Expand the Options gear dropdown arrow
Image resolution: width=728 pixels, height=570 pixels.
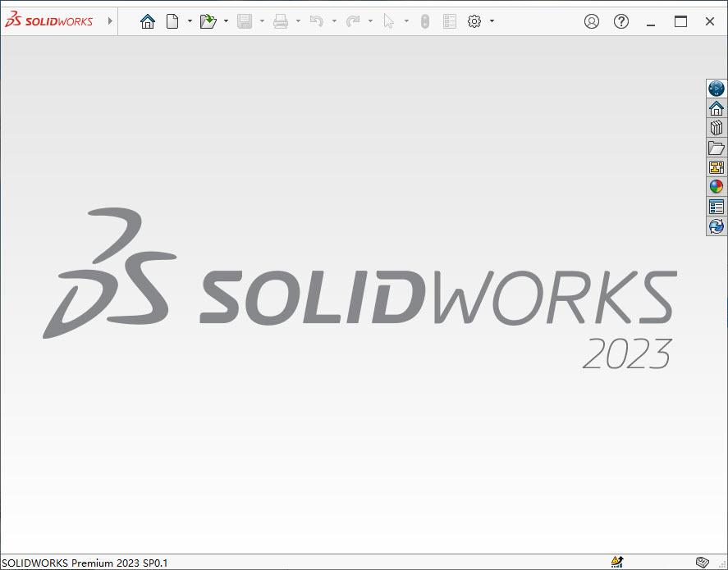493,21
